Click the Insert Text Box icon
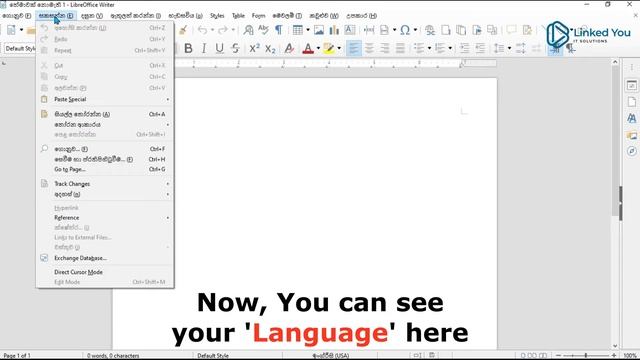This screenshot has width=640, height=360. (x=350, y=30)
